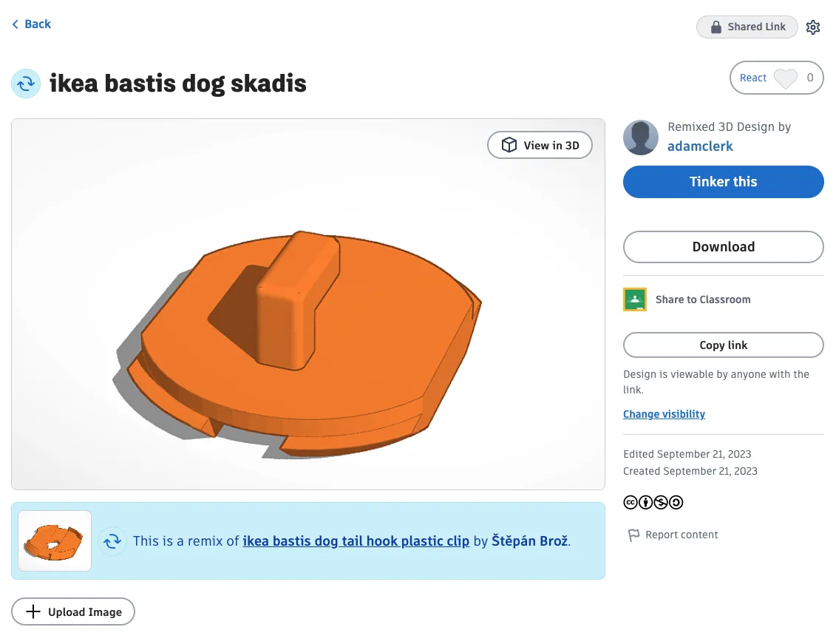Open the original design thumbnail in remix banner
Screen dimensions: 836x644
(x=55, y=540)
